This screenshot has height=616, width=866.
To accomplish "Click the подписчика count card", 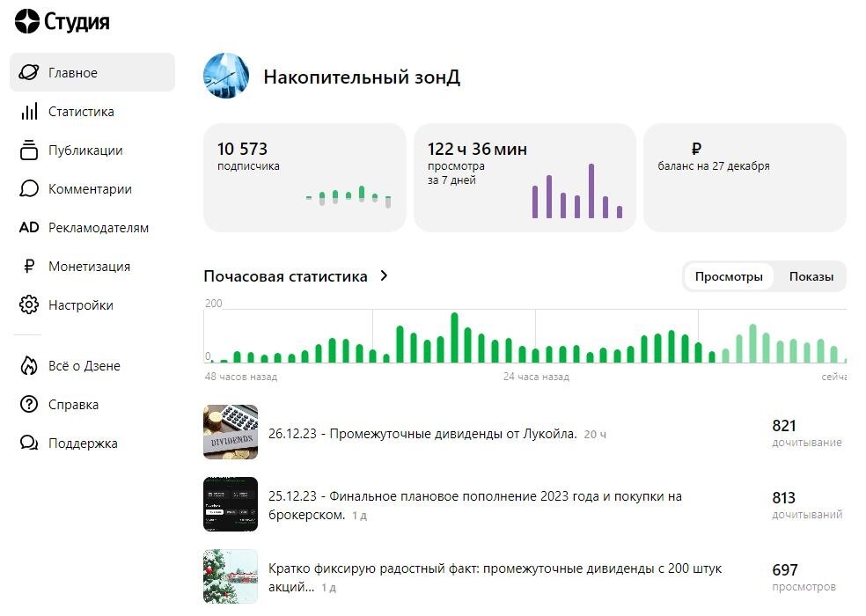I will click(304, 176).
